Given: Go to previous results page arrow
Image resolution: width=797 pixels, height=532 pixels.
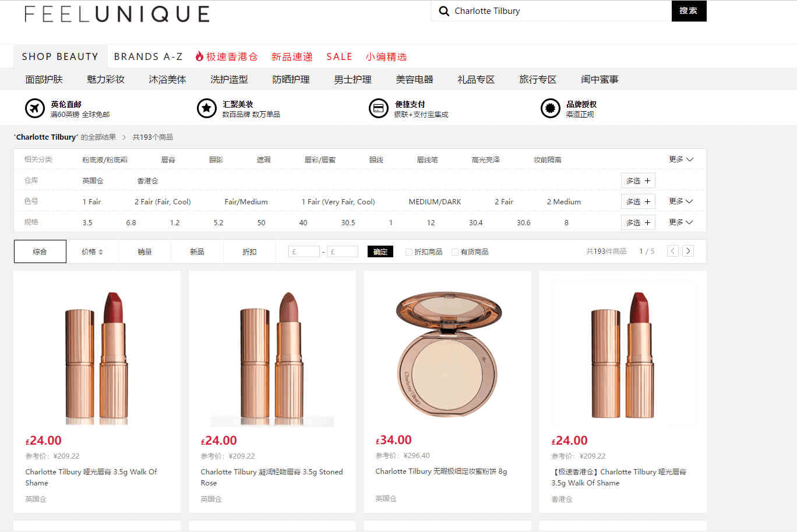Looking at the screenshot, I should click(x=673, y=251).
